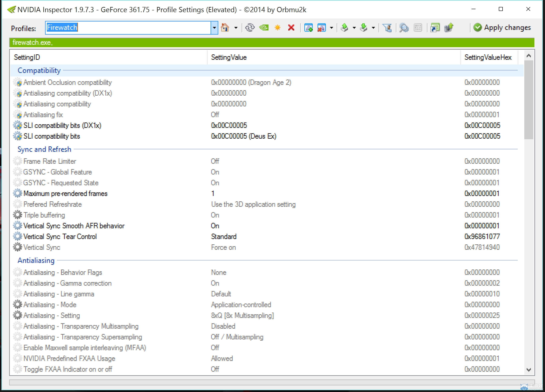Viewport: 545px width, 392px height.
Task: Select Antialiasing compatibility (DX1x) row
Action: pyautogui.click(x=267, y=93)
